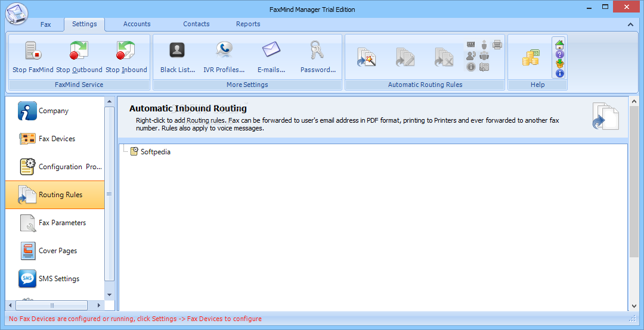Viewport: 644px width, 330px height.
Task: Stop Outbound faxing
Action: click(x=79, y=51)
